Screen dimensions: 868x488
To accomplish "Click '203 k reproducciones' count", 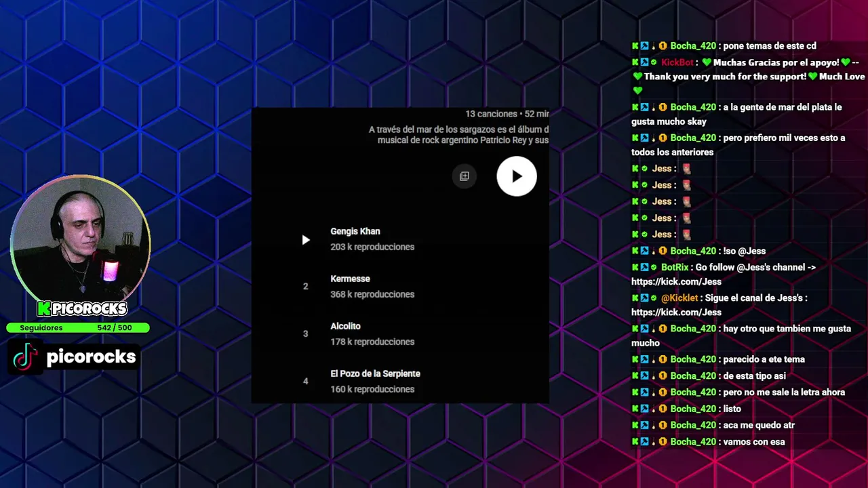I will [x=372, y=247].
